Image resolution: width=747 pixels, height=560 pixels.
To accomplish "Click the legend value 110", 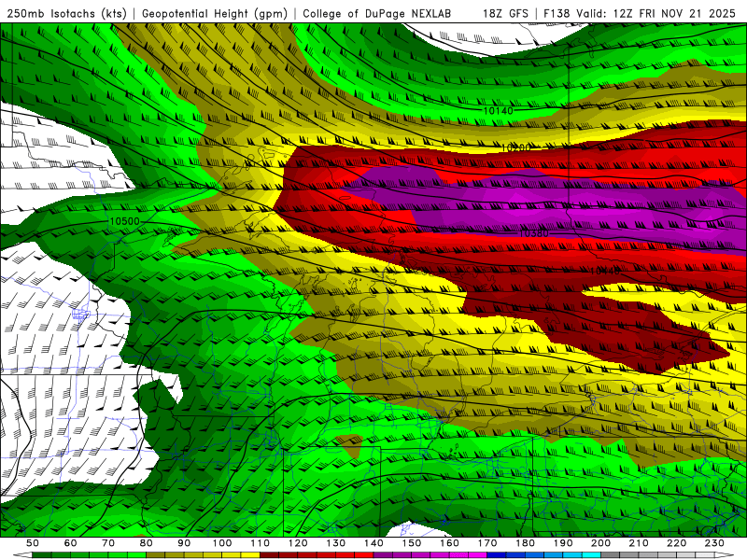I will pos(260,543).
